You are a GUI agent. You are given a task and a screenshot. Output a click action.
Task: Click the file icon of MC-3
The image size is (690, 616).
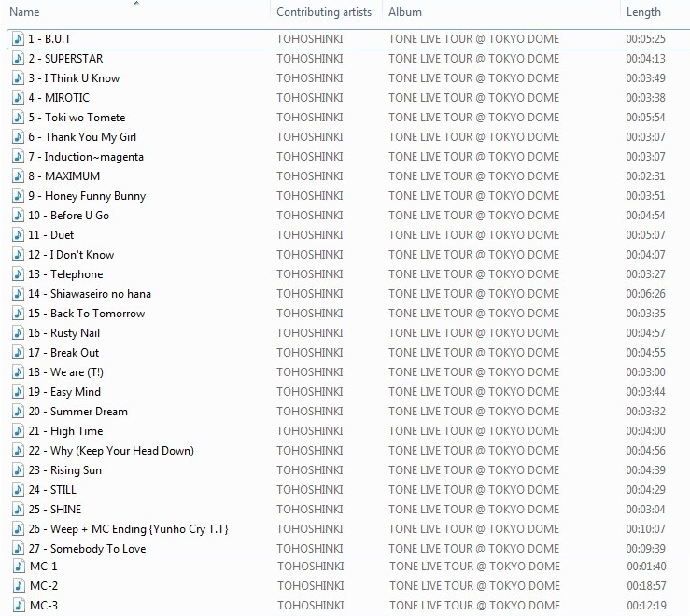point(19,606)
